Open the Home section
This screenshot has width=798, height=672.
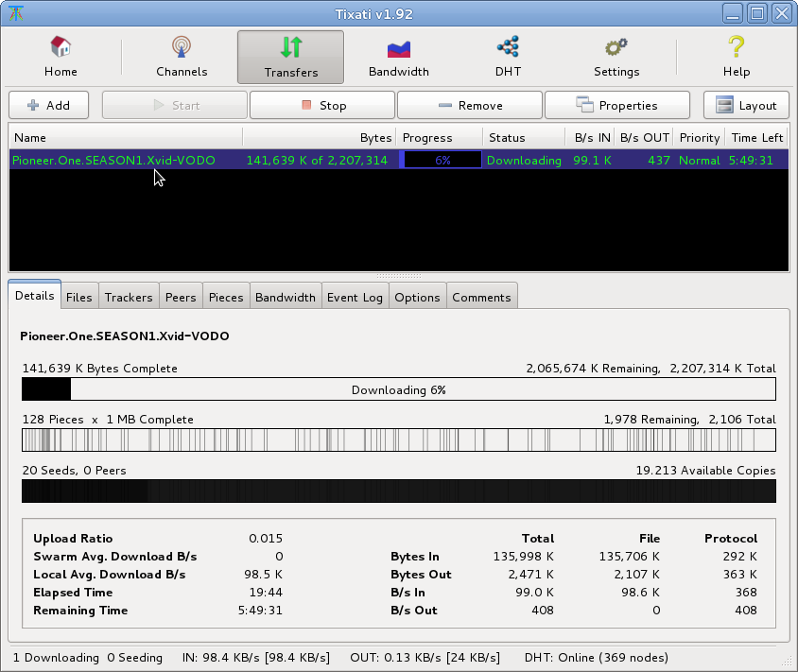click(x=61, y=57)
